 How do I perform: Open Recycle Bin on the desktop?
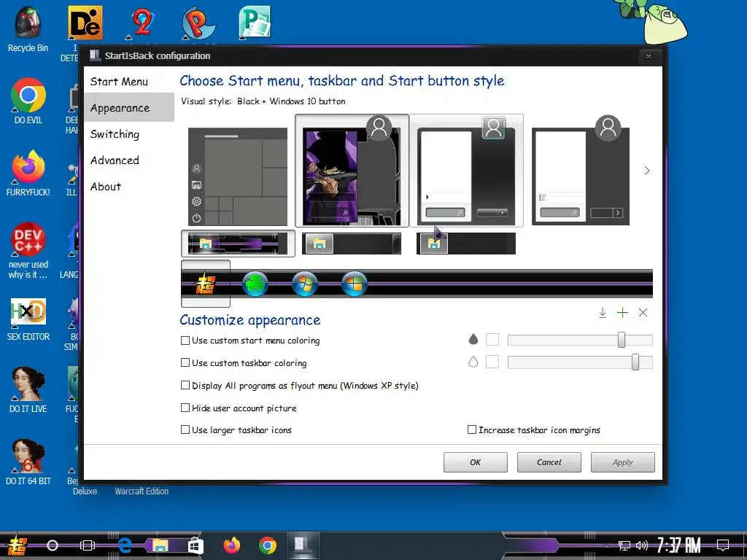pos(28,28)
